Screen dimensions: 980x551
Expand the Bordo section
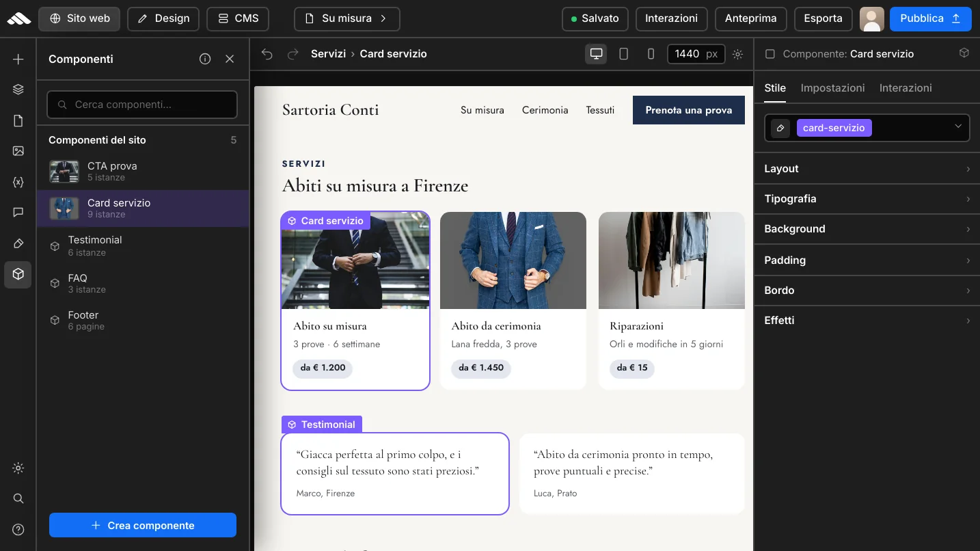click(867, 291)
